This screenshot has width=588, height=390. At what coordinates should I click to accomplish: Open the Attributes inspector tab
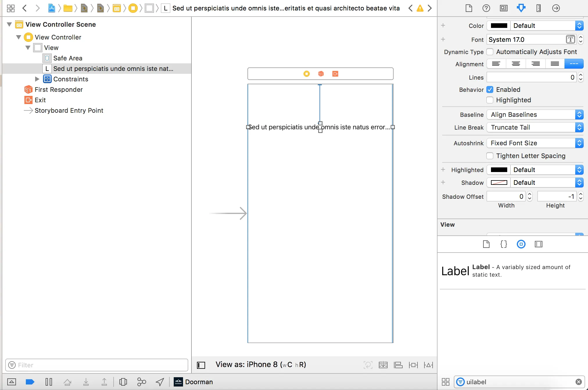point(521,8)
